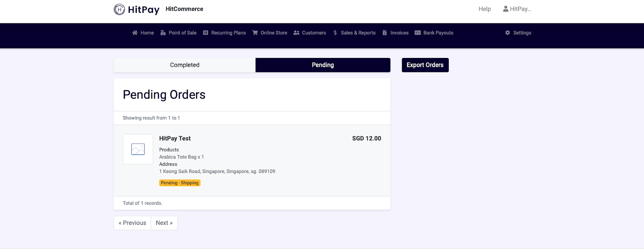Click the Invoices document icon
The width and height of the screenshot is (644, 251).
[385, 33]
